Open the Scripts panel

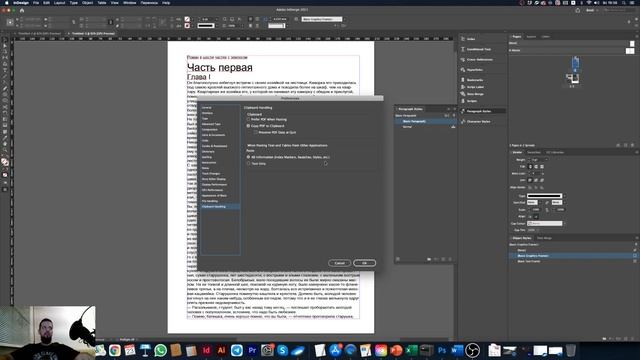click(x=472, y=101)
